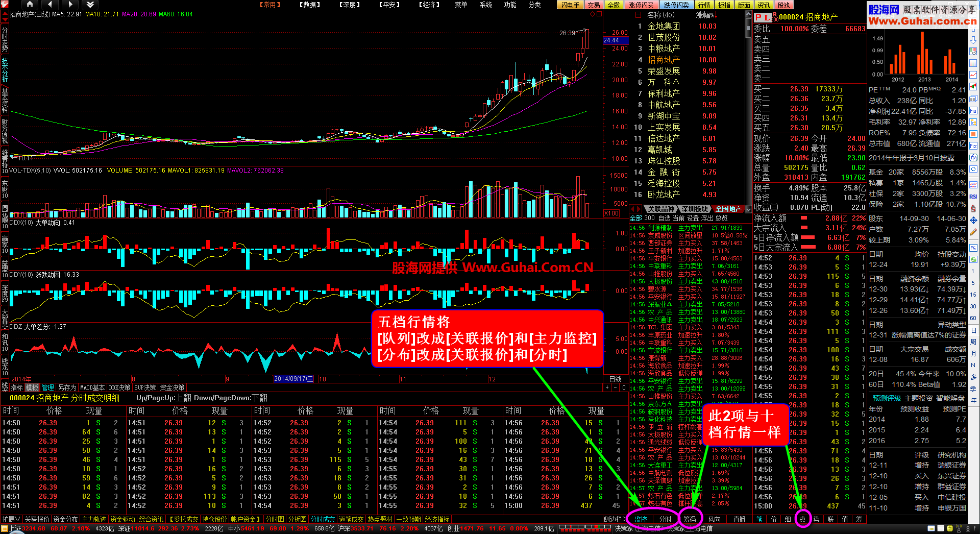Image resolution: width=980 pixels, height=534 pixels.
Task: Open the 【数据】 dropdown in the top bar
Action: click(x=310, y=5)
